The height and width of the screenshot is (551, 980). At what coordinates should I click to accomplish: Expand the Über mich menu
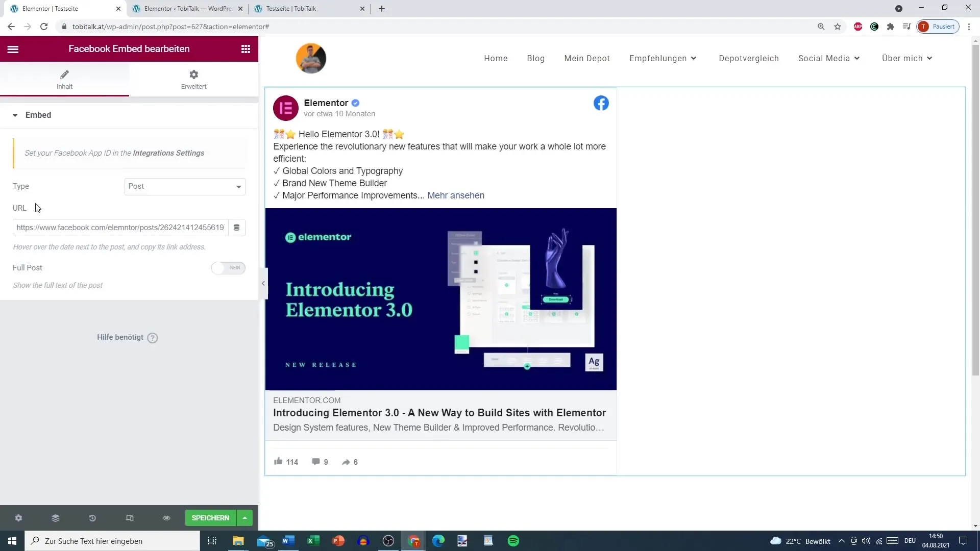point(907,58)
